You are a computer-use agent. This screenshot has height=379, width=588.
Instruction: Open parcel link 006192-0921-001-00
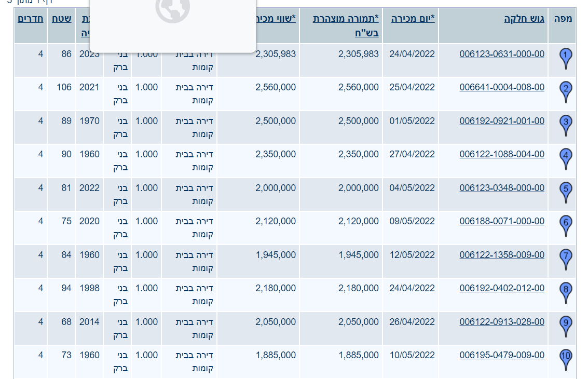502,121
